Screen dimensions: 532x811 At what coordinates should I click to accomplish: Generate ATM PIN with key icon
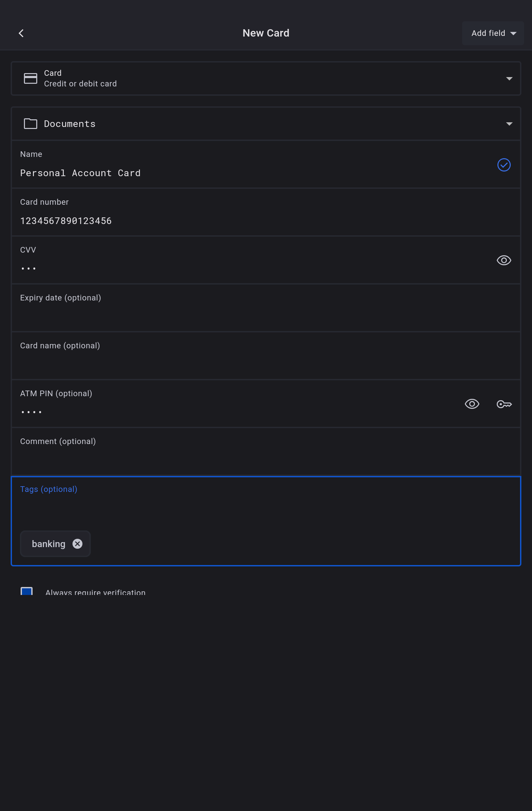[x=504, y=404]
